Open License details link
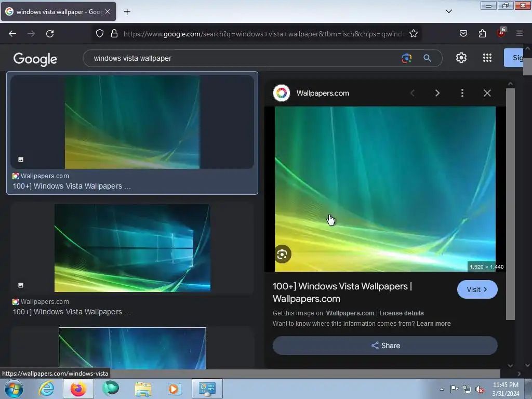Viewport: 532px width, 399px height. point(402,313)
